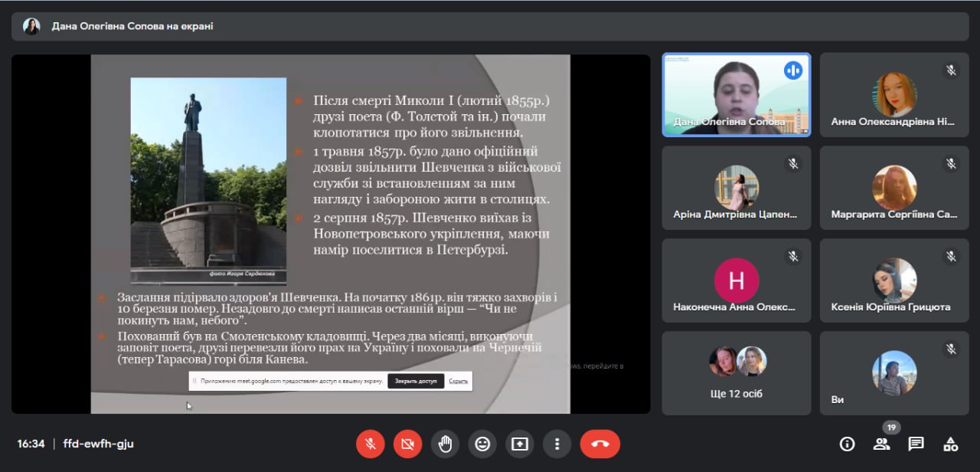Click presenter avatar in the top banner
This screenshot has height=472, width=980.
click(31, 26)
